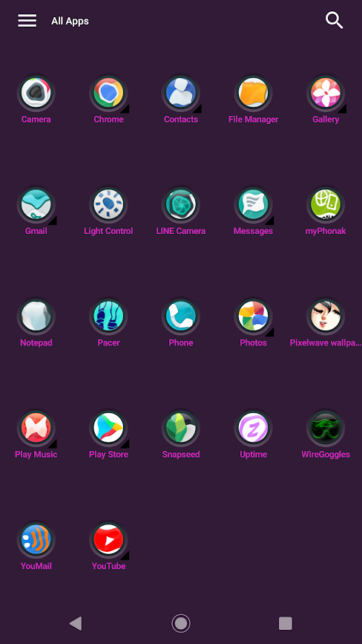Launch the File Manager app icon

coord(254,93)
